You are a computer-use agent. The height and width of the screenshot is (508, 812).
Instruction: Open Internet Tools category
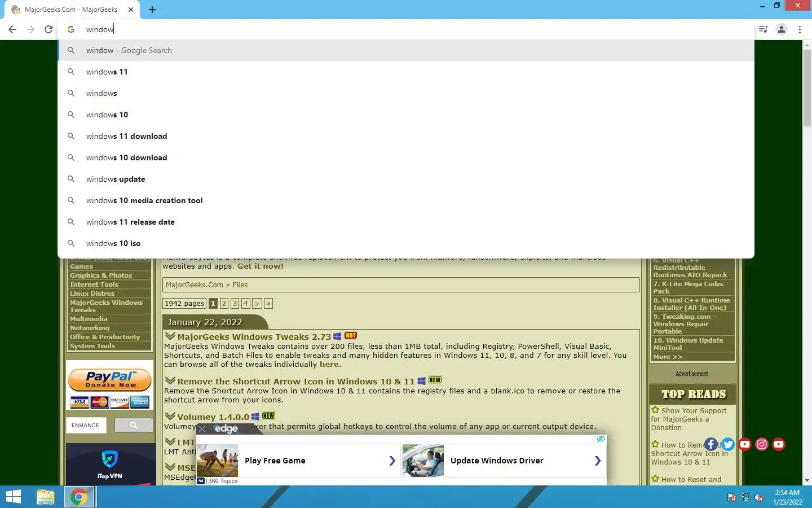[x=94, y=284]
